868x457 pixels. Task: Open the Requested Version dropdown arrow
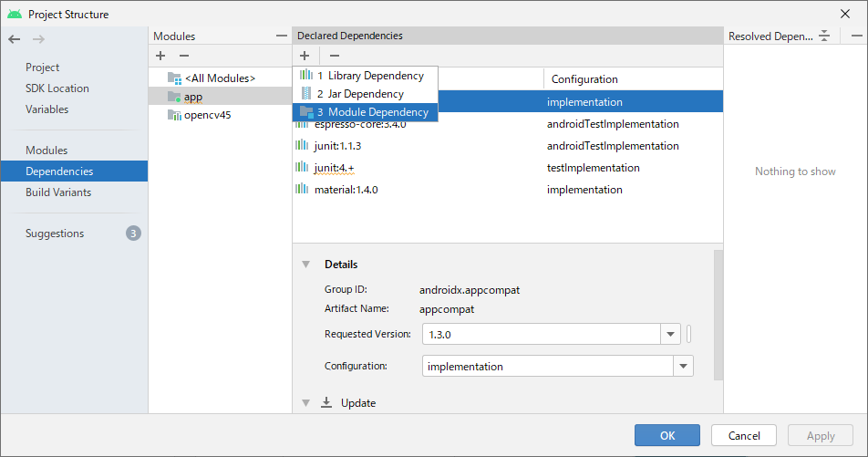point(670,334)
